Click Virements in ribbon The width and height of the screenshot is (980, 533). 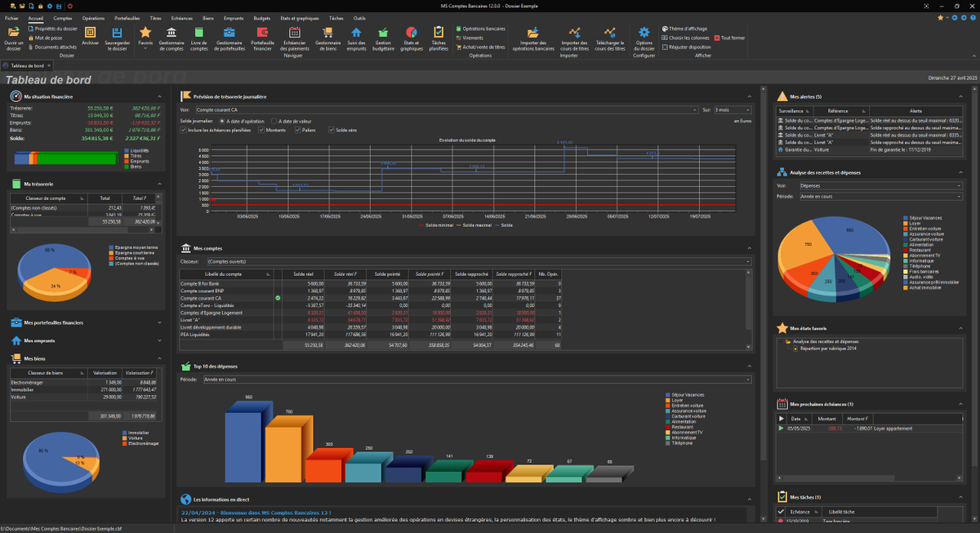(469, 38)
